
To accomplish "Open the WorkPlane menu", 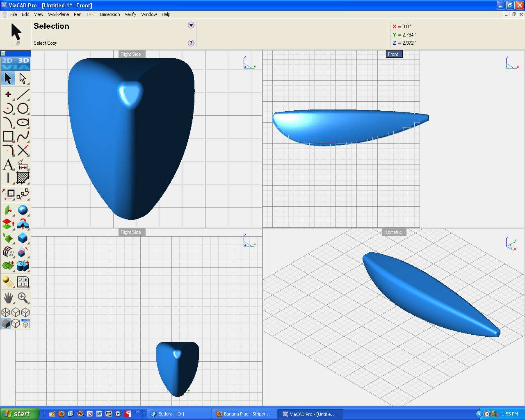I will (58, 14).
